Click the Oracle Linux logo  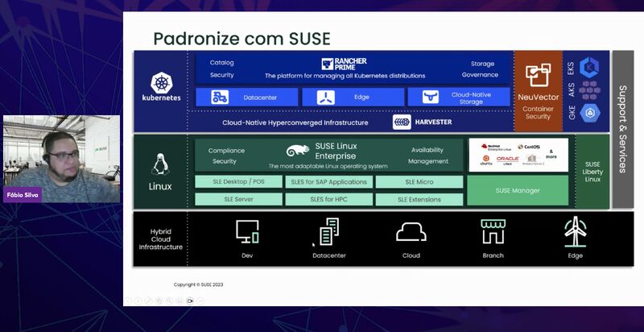(508, 160)
